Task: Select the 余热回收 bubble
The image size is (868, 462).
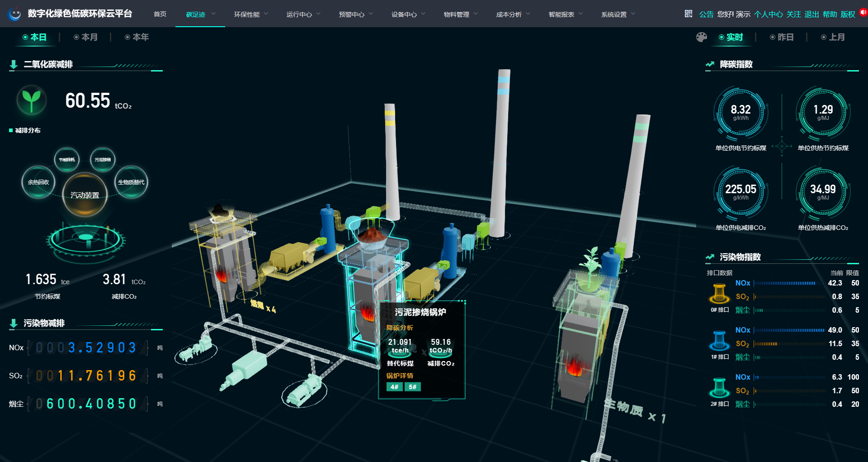Action: pos(38,182)
